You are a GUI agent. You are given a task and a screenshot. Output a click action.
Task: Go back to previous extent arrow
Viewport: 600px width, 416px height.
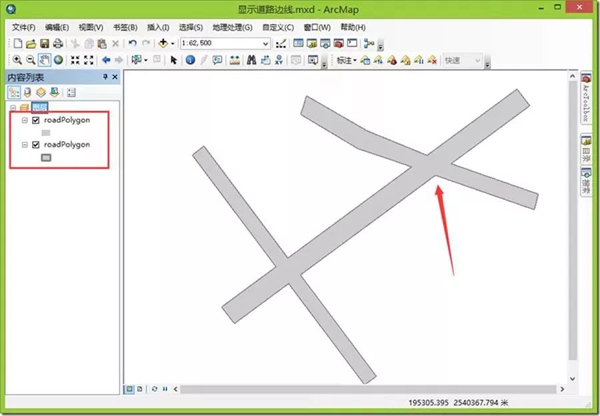[x=105, y=60]
